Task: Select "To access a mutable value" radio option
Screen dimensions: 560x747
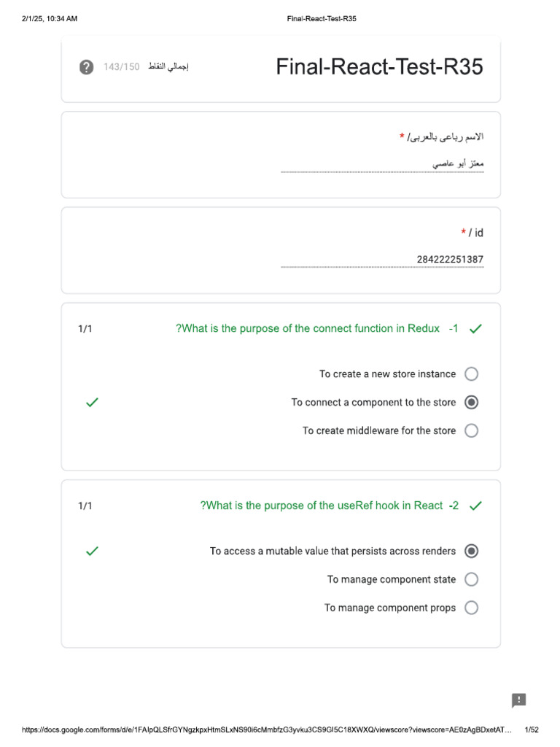Action: click(471, 551)
